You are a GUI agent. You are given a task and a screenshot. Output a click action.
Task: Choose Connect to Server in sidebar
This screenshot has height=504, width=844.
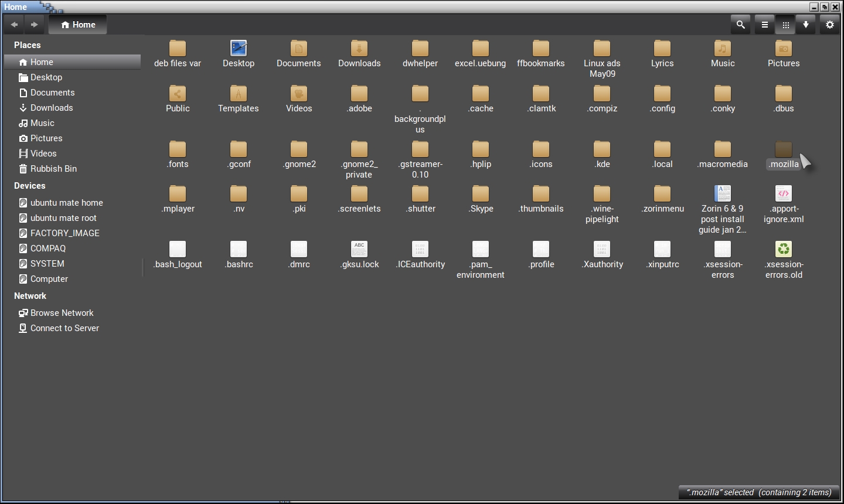(64, 328)
